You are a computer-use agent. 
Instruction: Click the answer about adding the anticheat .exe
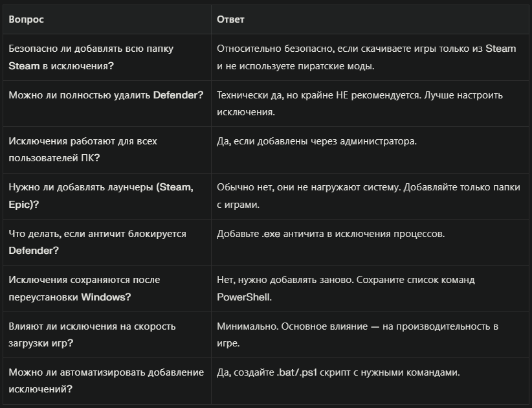330,234
